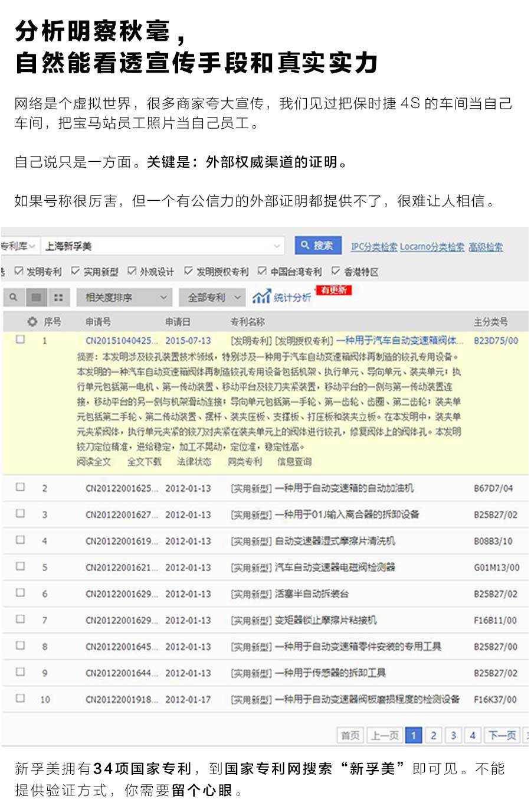The image size is (531, 812).
Task: Switch to list view icon
Action: (36, 297)
